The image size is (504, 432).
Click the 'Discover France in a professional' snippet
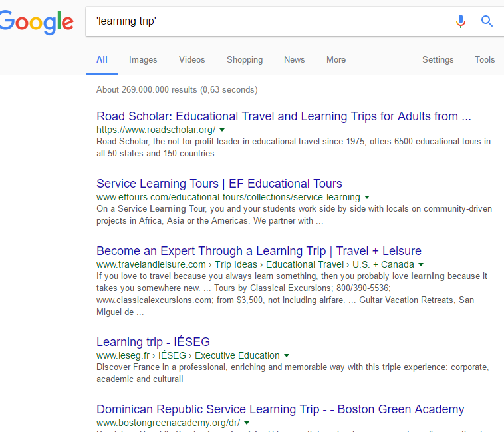tap(293, 373)
